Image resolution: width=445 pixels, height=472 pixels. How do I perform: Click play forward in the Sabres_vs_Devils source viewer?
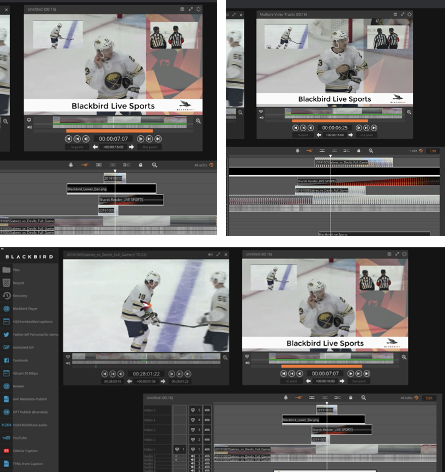pyautogui.click(x=172, y=374)
